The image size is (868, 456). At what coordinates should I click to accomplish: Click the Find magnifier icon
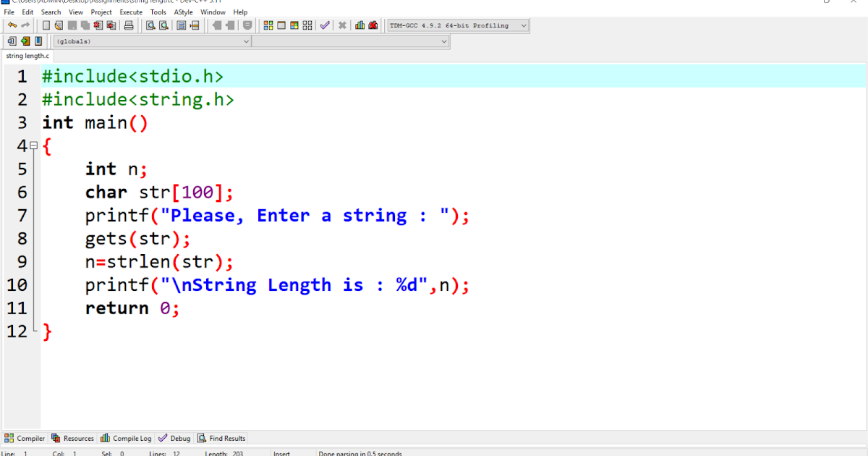150,25
